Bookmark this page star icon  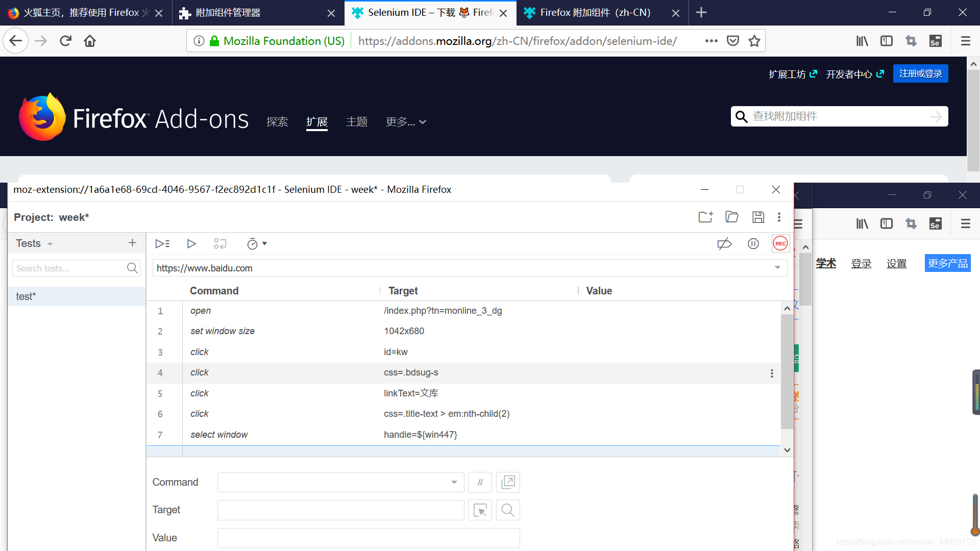click(x=754, y=41)
